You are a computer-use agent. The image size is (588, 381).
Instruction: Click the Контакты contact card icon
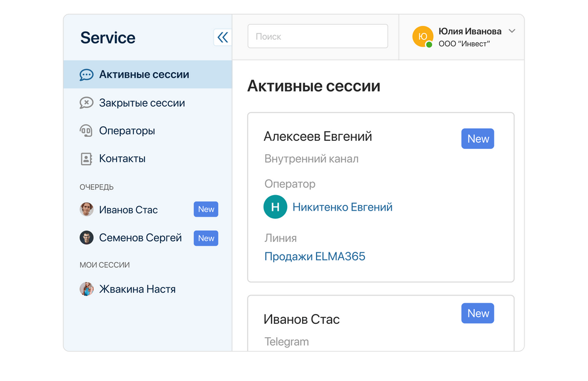point(86,158)
